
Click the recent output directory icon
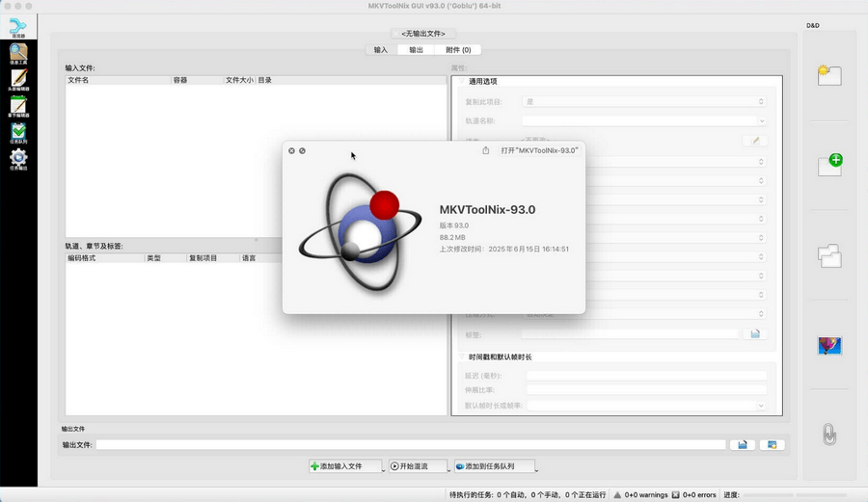coord(772,444)
